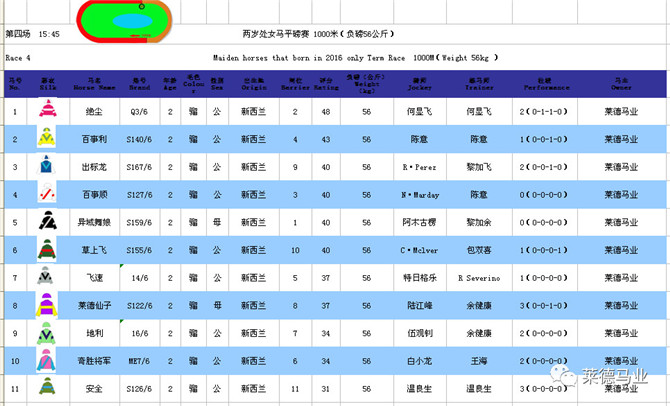Select the 'Race 4' label cell
Screen dimensions: 670x406
[18, 58]
